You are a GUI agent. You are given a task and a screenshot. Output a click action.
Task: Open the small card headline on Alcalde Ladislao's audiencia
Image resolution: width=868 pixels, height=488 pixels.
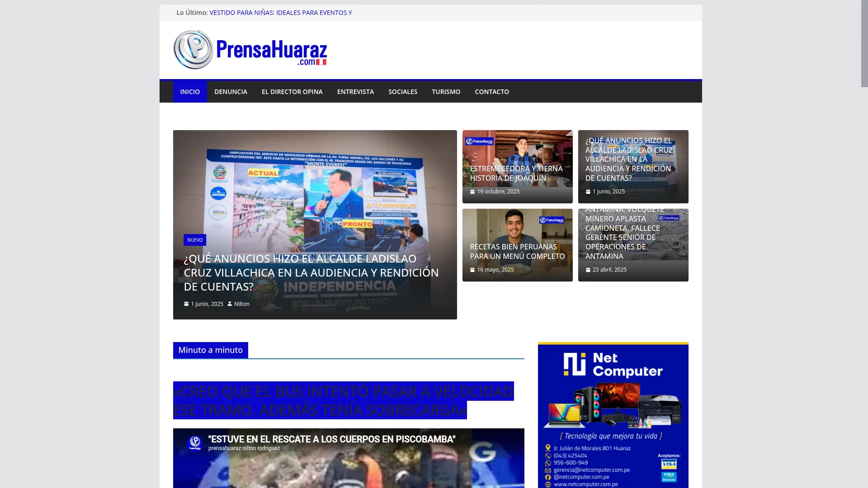pyautogui.click(x=629, y=159)
